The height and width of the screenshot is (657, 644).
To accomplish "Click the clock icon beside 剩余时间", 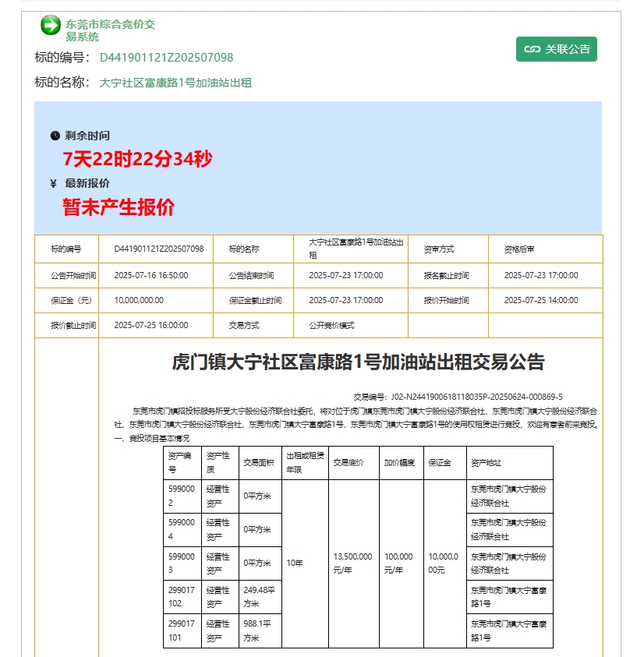I will [x=55, y=136].
